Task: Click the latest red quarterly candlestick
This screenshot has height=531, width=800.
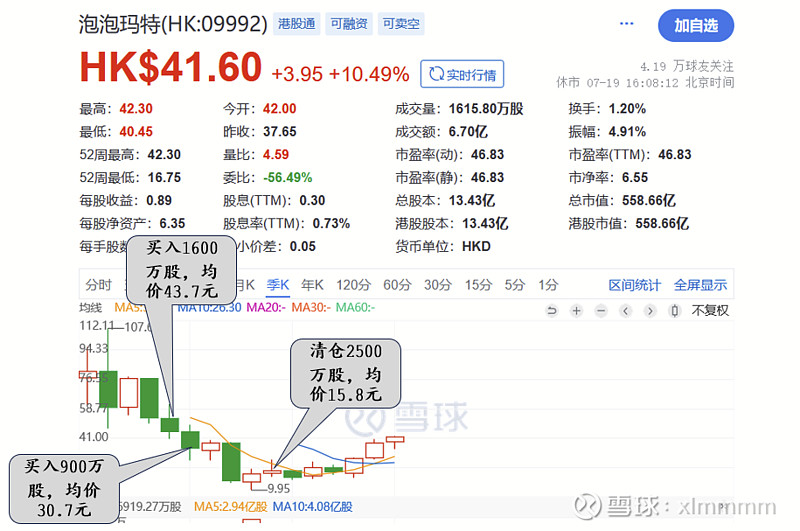Action: tap(395, 440)
